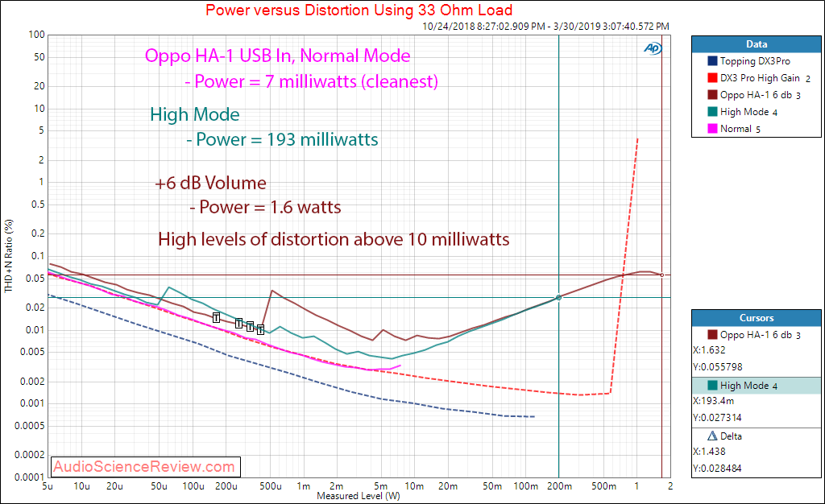Click the timestamp text above the graph
Screen dimensions: 825x504
pos(545,26)
